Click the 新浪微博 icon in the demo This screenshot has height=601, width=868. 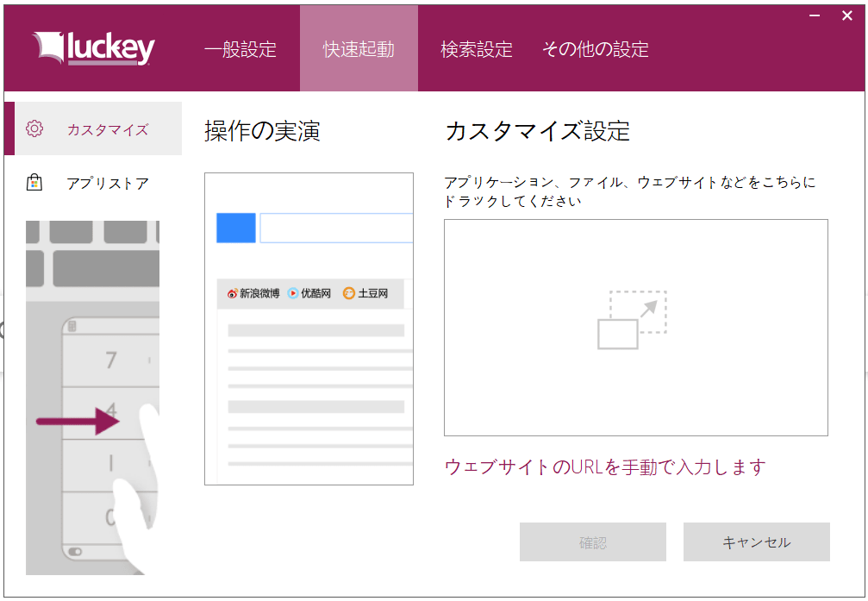pyautogui.click(x=233, y=293)
